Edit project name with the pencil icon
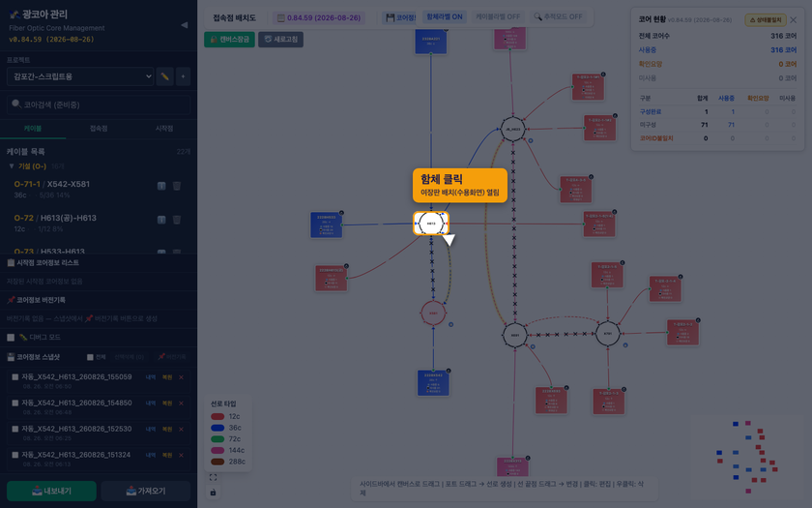This screenshot has height=508, width=812. pos(164,76)
